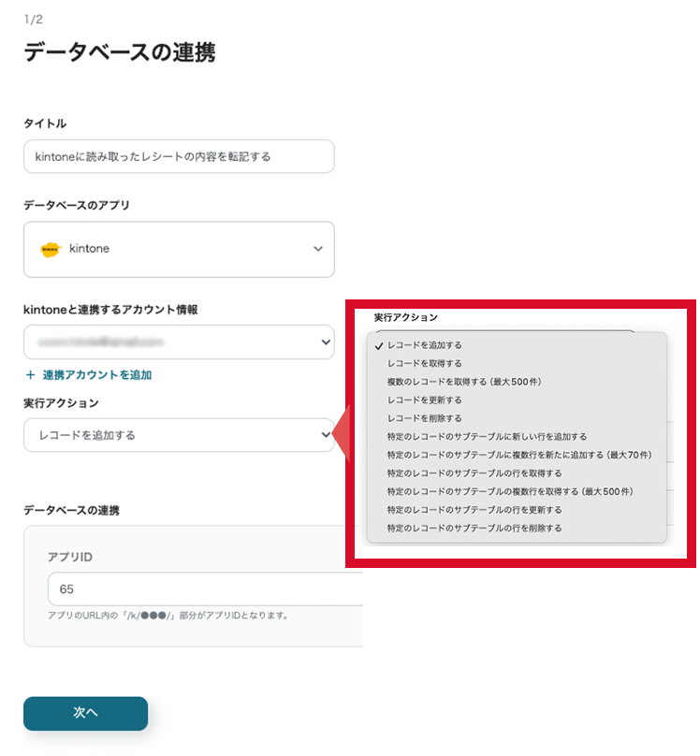Click the yellow kintone cloud logo icon
Viewport: 700px width, 756px height.
tap(51, 249)
